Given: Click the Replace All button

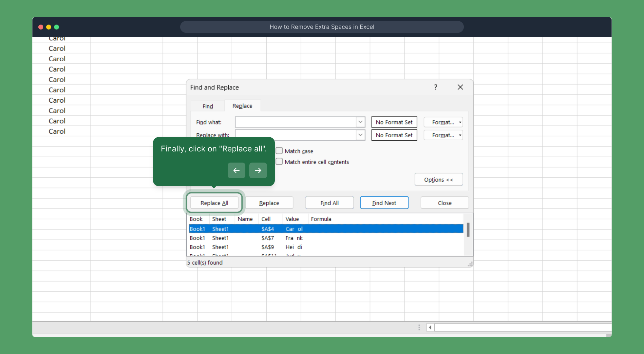Looking at the screenshot, I should pyautogui.click(x=214, y=203).
